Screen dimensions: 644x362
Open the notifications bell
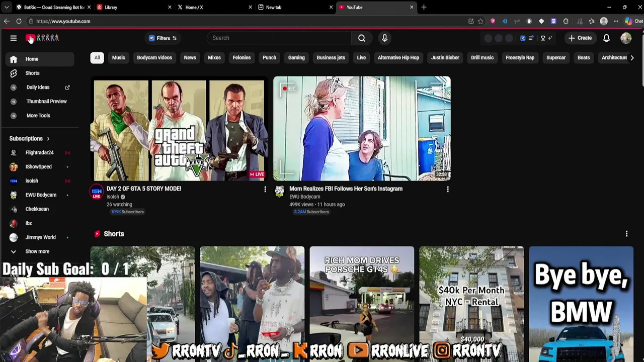[606, 38]
